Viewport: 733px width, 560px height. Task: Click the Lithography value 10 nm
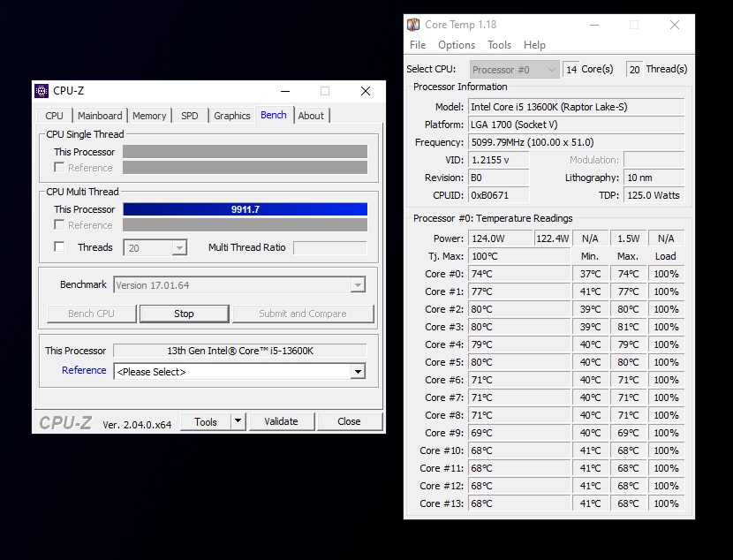coord(654,178)
